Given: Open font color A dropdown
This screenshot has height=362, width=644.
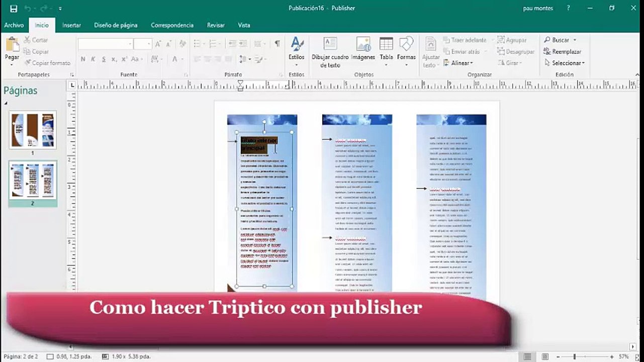Looking at the screenshot, I should (x=177, y=59).
